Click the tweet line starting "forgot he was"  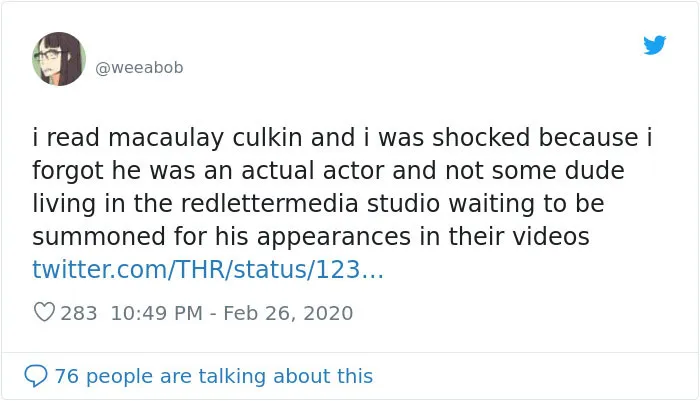[x=328, y=171]
